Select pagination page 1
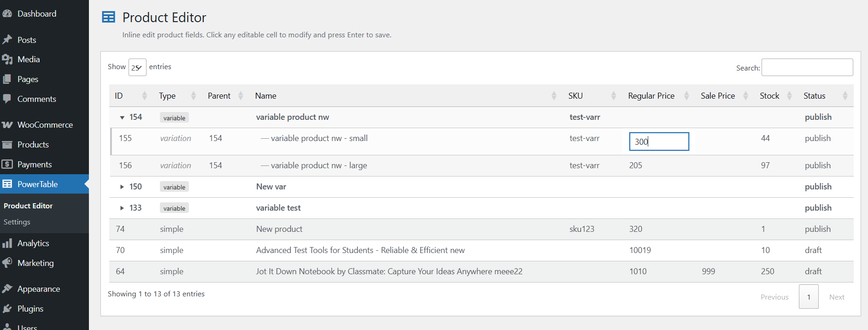The width and height of the screenshot is (868, 330). 809,297
